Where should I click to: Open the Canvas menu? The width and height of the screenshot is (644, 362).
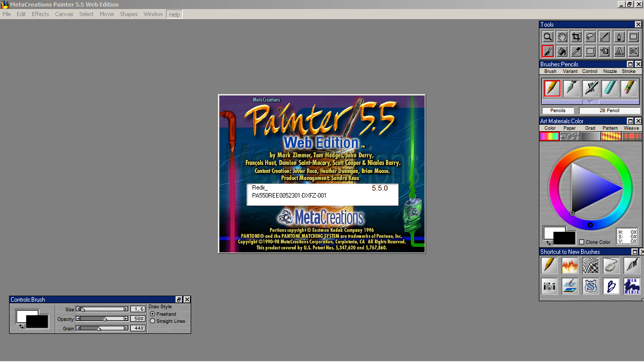[64, 14]
